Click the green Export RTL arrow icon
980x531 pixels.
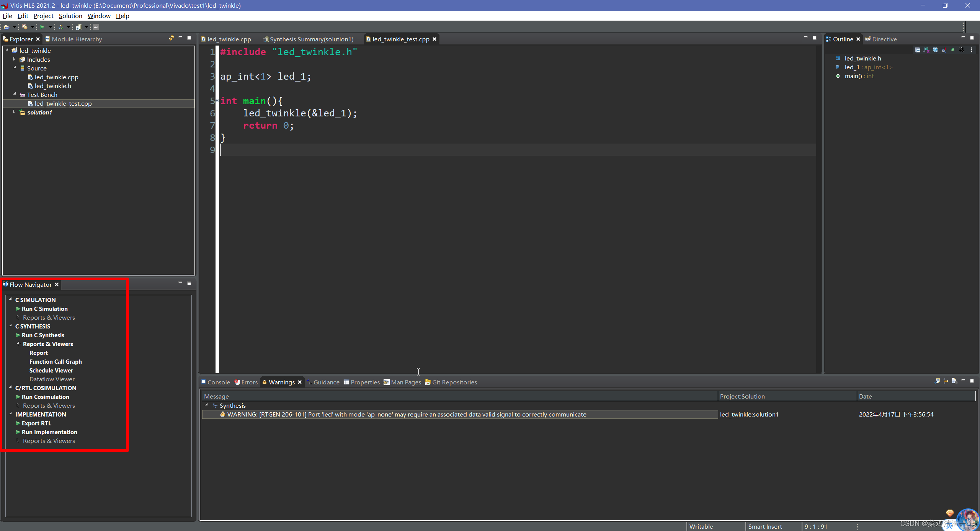(x=18, y=423)
